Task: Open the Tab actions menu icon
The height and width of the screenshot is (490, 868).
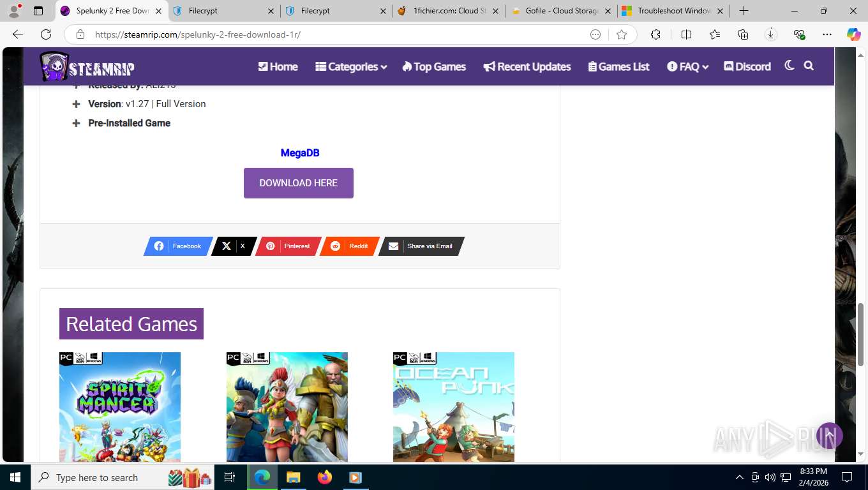Action: click(x=38, y=11)
